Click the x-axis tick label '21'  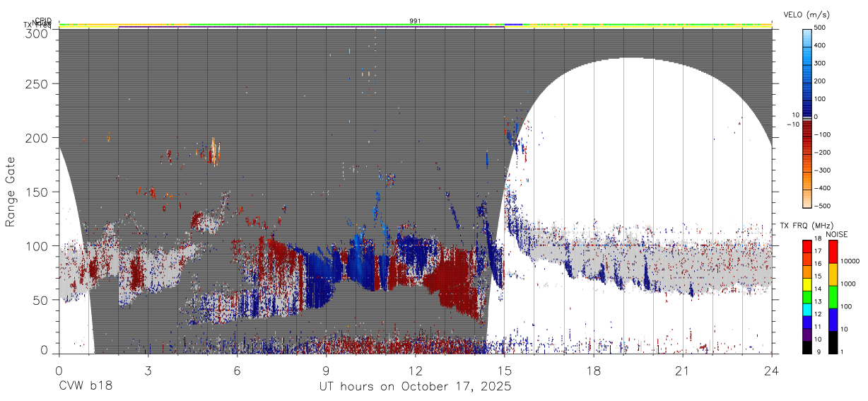click(x=682, y=370)
